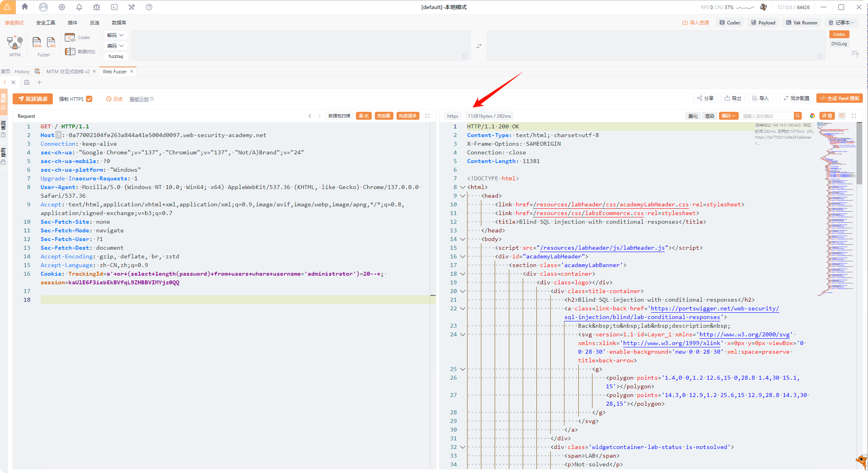This screenshot has width=868, height=473.
Task: Click the response search magnifier icon
Action: coord(797,116)
